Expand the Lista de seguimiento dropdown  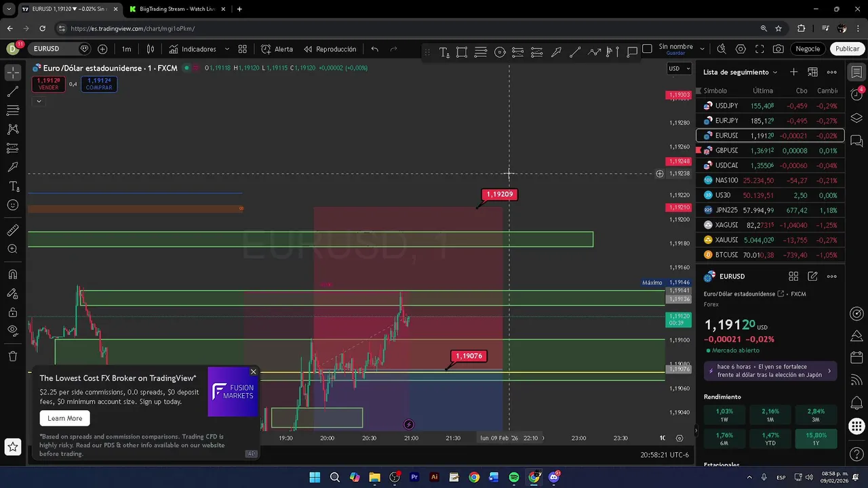tap(741, 72)
